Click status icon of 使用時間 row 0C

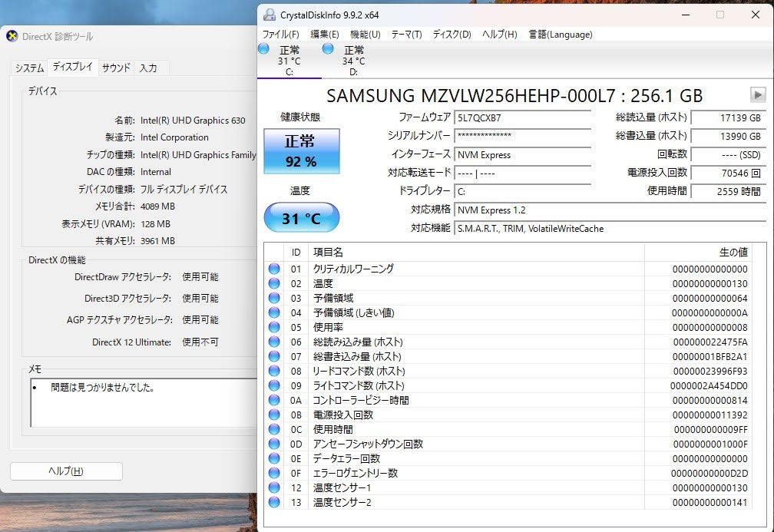(x=274, y=429)
